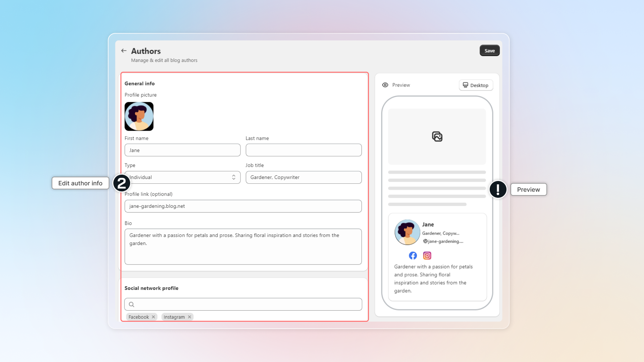644x362 pixels.
Task: Click the profile picture thumbnail
Action: (x=139, y=116)
